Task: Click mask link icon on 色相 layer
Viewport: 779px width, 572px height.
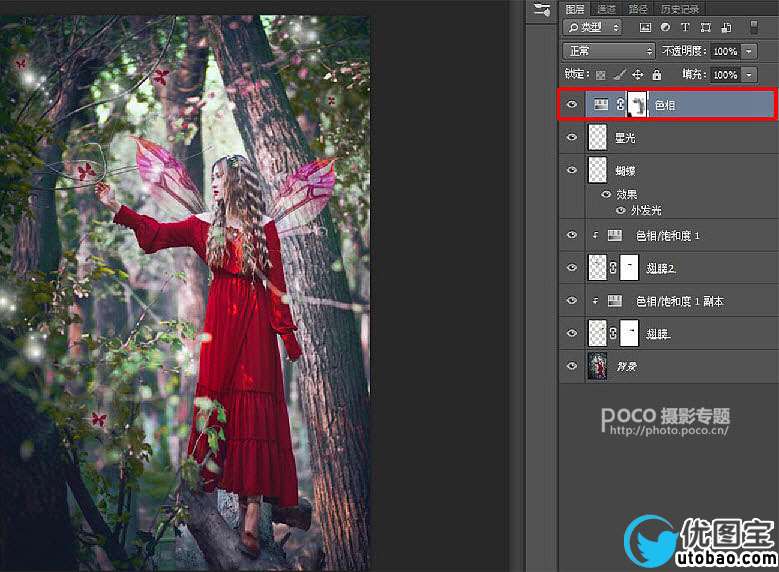Action: tap(620, 104)
